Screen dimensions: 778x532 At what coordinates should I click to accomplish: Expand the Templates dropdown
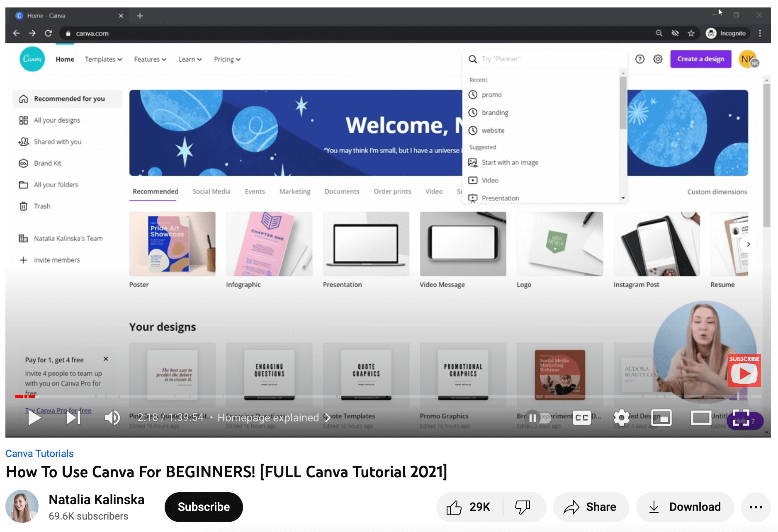click(x=103, y=59)
